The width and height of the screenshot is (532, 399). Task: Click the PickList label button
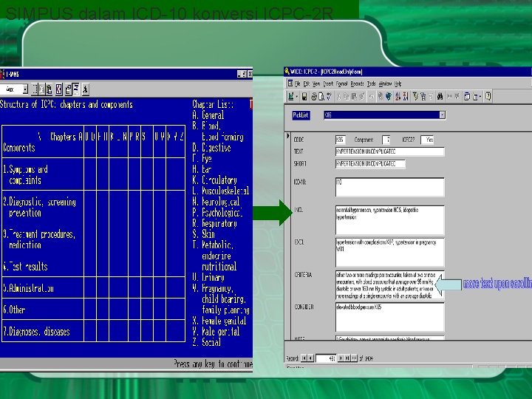(x=301, y=115)
